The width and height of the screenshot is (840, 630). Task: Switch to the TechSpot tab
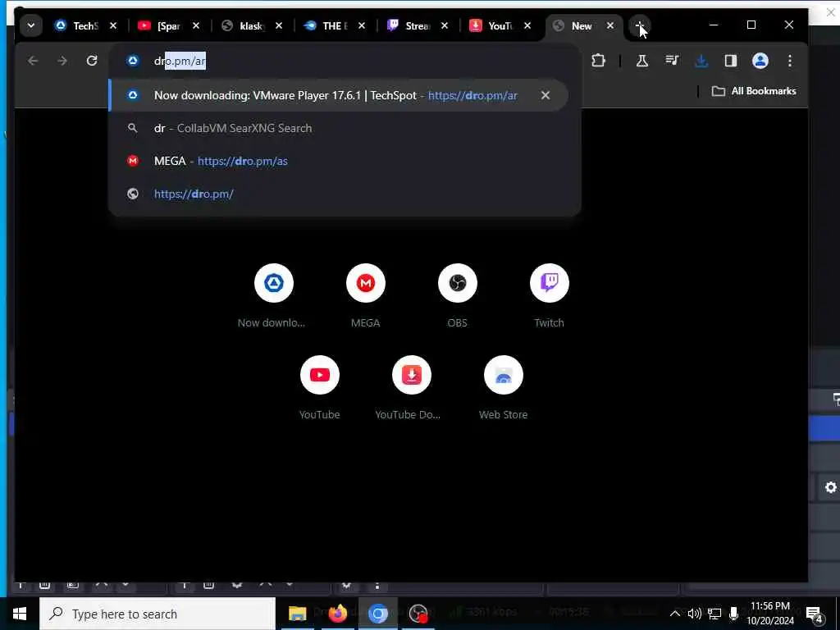[85, 25]
